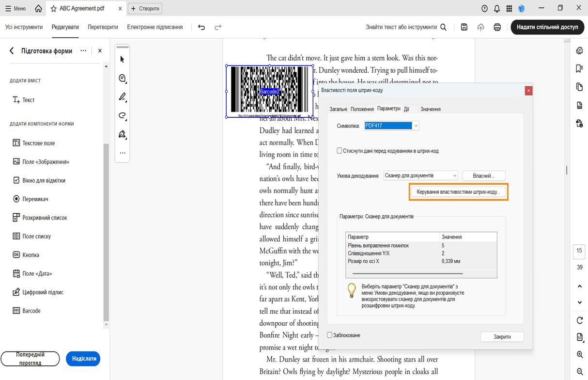
Task: Add a Перемикач radio button component
Action: (x=30, y=199)
